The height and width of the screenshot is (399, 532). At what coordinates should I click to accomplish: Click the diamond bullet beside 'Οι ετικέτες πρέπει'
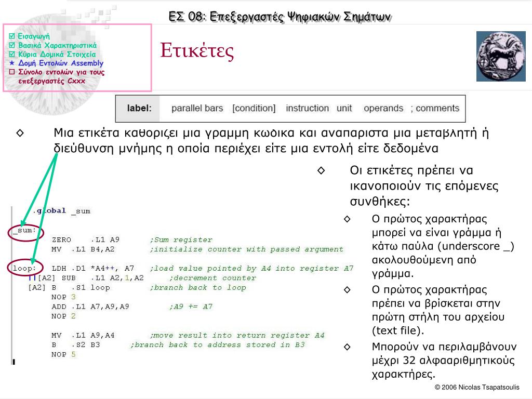pos(321,170)
